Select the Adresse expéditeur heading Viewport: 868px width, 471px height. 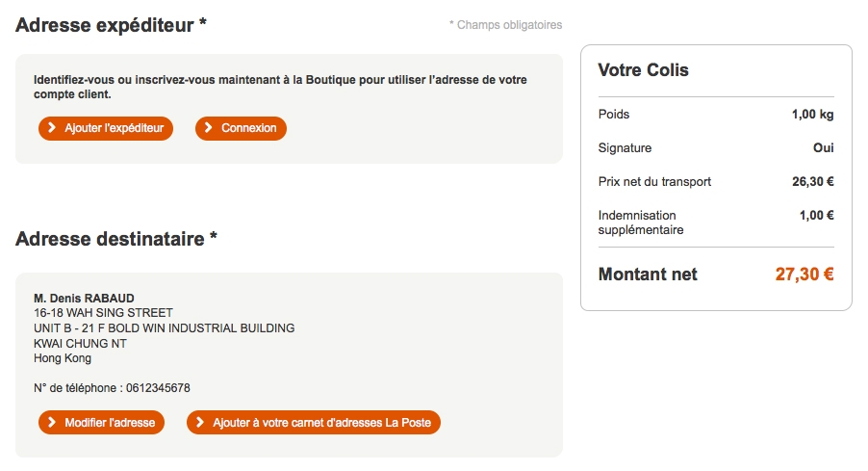tap(111, 25)
